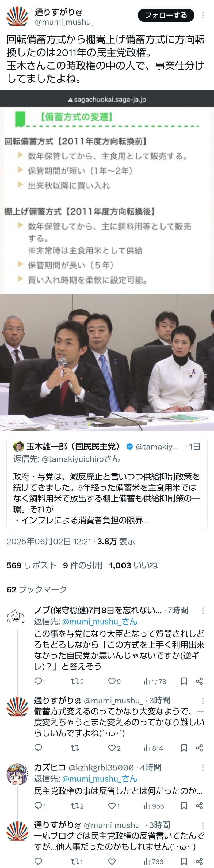
Task: Share the last 通りすがり reply with 766 views
Action: pyautogui.click(x=199, y=861)
